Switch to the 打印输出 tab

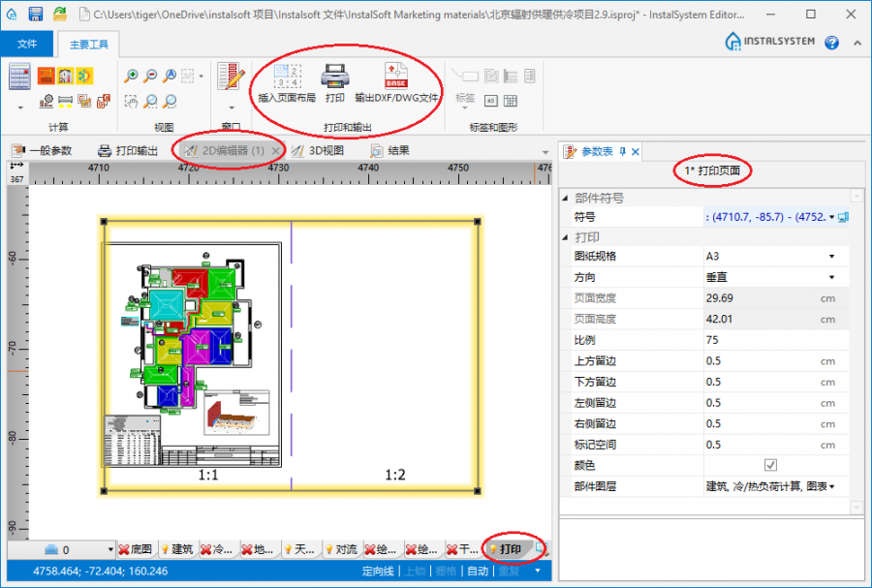(128, 150)
